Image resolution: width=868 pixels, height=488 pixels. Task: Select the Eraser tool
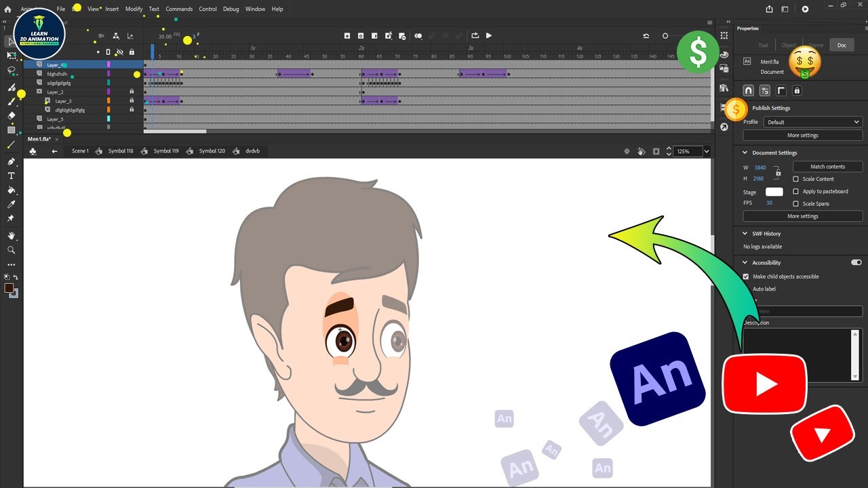[12, 116]
